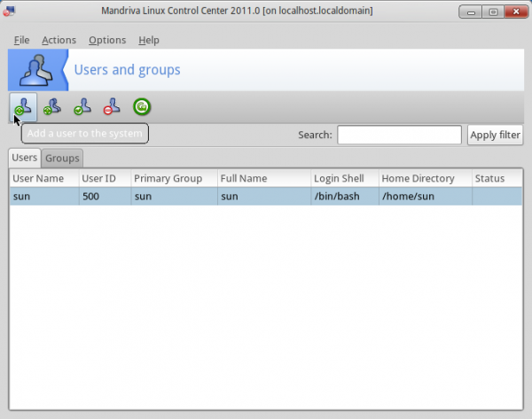Image resolution: width=532 pixels, height=419 pixels.
Task: Click the Primary Group cell 'sun'
Action: click(x=174, y=197)
